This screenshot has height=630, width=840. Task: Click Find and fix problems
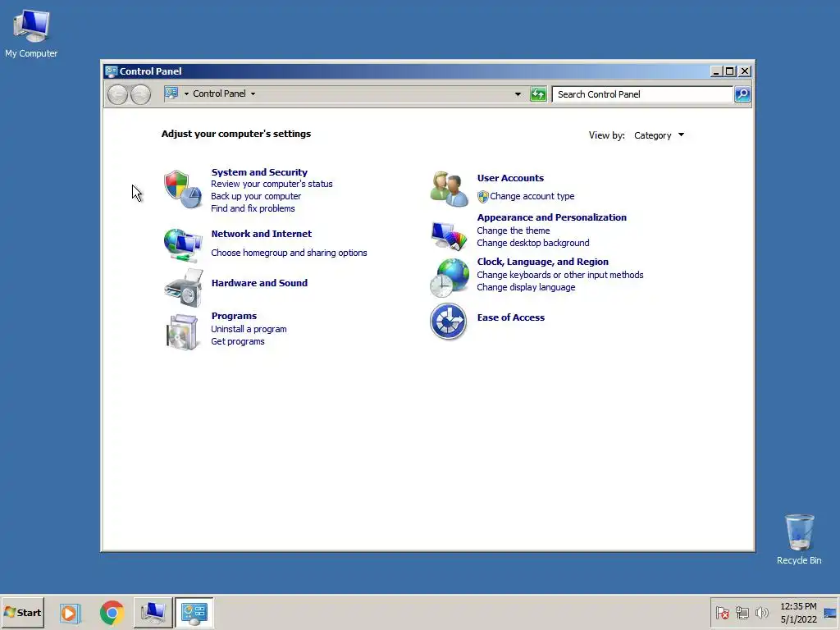click(x=253, y=208)
